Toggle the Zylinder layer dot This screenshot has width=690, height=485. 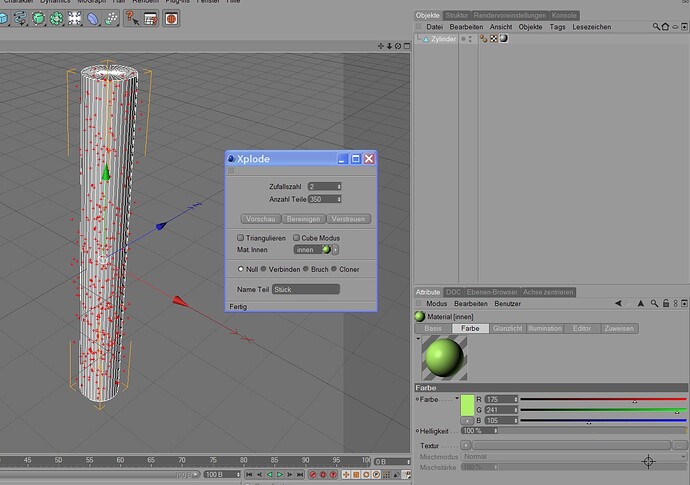[x=463, y=39]
